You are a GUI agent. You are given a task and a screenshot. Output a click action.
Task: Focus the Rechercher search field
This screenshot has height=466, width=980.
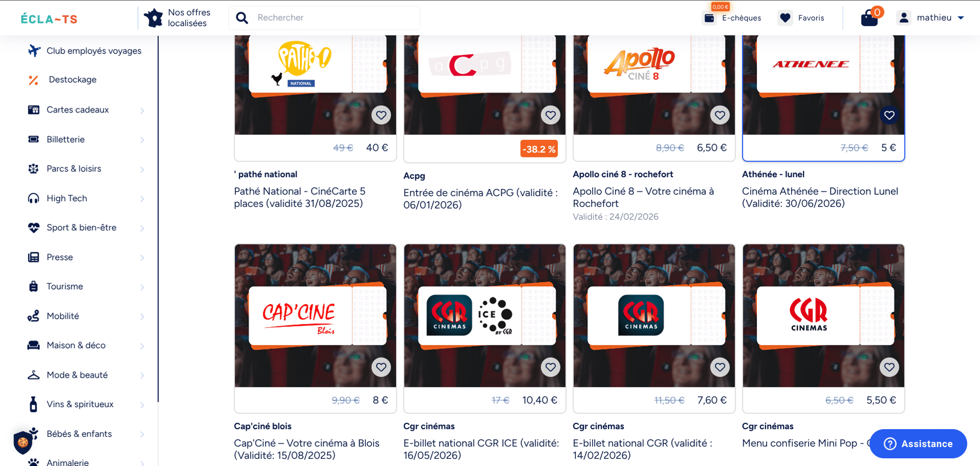(x=334, y=18)
